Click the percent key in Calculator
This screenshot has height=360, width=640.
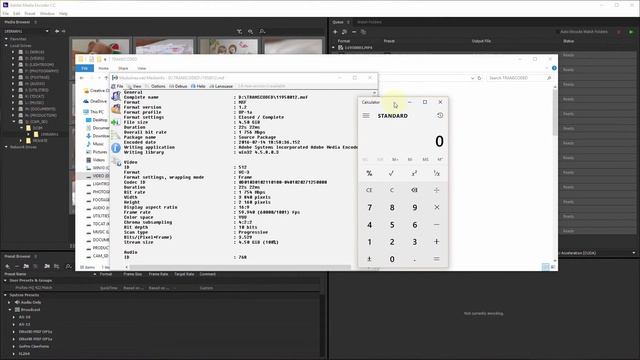click(x=369, y=173)
